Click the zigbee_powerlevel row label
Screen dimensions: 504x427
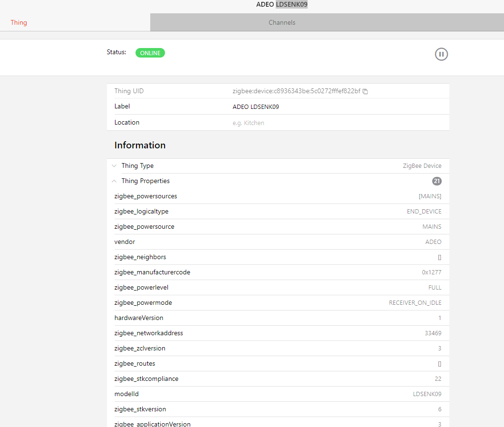pyautogui.click(x=141, y=288)
